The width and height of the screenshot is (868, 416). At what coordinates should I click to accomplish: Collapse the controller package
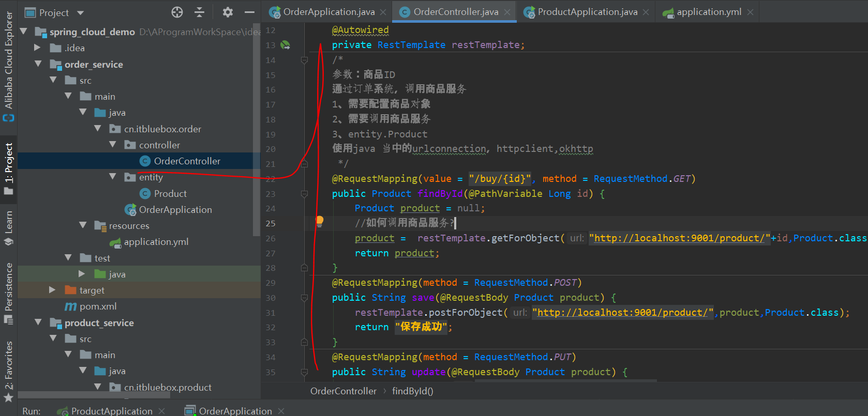(113, 145)
